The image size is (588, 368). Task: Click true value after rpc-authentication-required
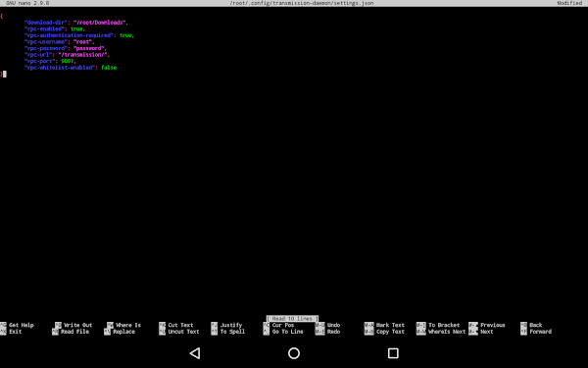point(125,35)
